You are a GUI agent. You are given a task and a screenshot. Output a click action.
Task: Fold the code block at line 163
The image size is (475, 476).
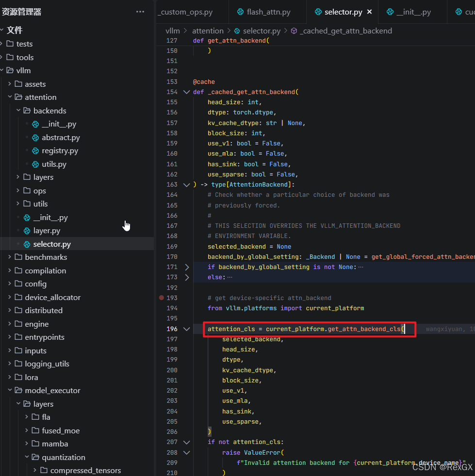coord(187,185)
